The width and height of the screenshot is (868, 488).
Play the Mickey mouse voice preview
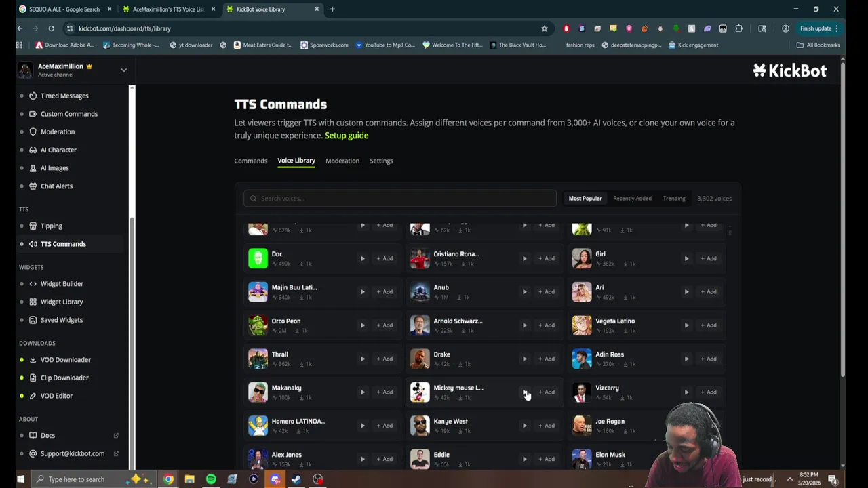coord(524,392)
